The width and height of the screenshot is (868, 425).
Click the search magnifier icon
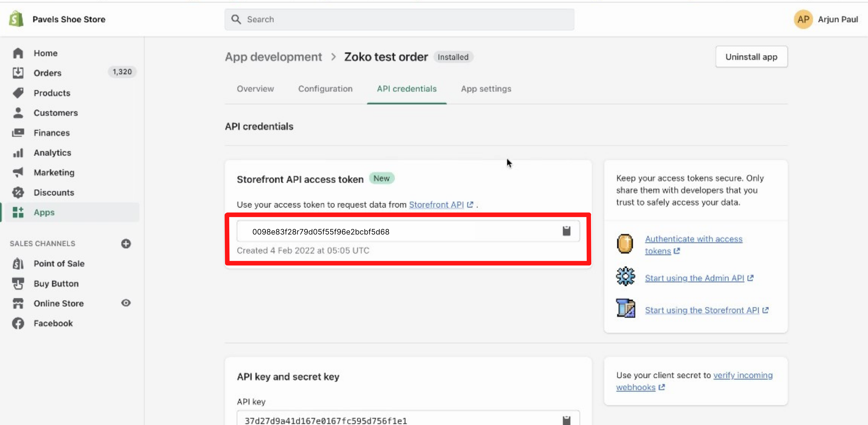[x=236, y=19]
